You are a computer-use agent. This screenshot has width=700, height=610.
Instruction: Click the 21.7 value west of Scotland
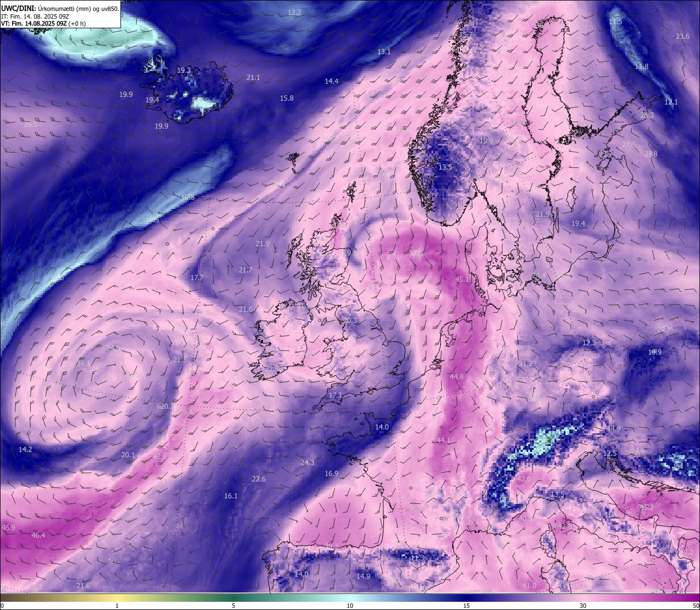(246, 270)
